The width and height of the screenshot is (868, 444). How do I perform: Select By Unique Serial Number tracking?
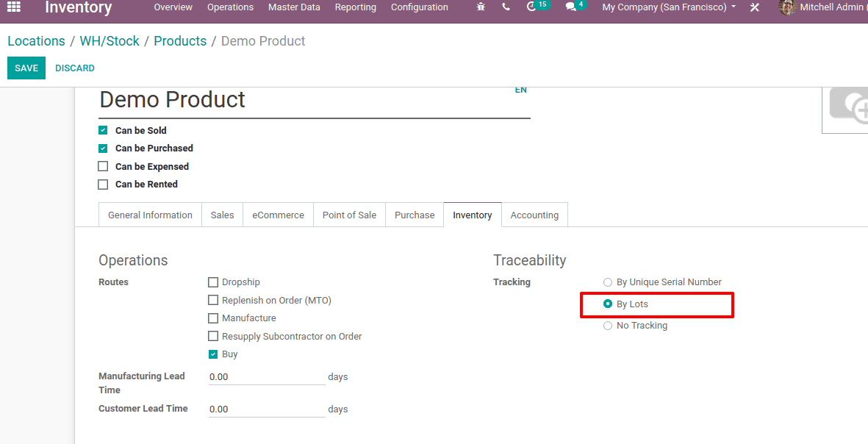pyautogui.click(x=608, y=282)
